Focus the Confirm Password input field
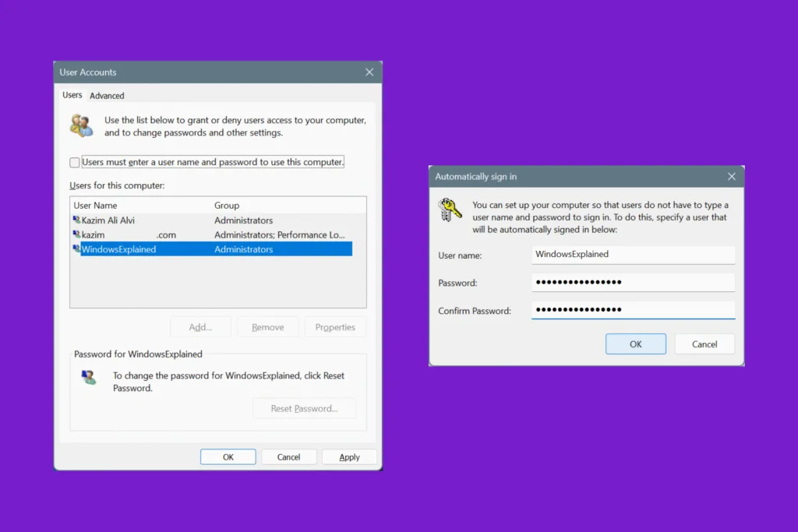Screen dimensions: 798x532 [633, 310]
